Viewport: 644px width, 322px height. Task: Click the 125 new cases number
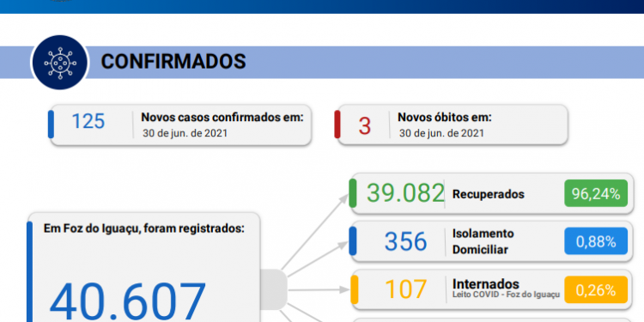pos(88,121)
